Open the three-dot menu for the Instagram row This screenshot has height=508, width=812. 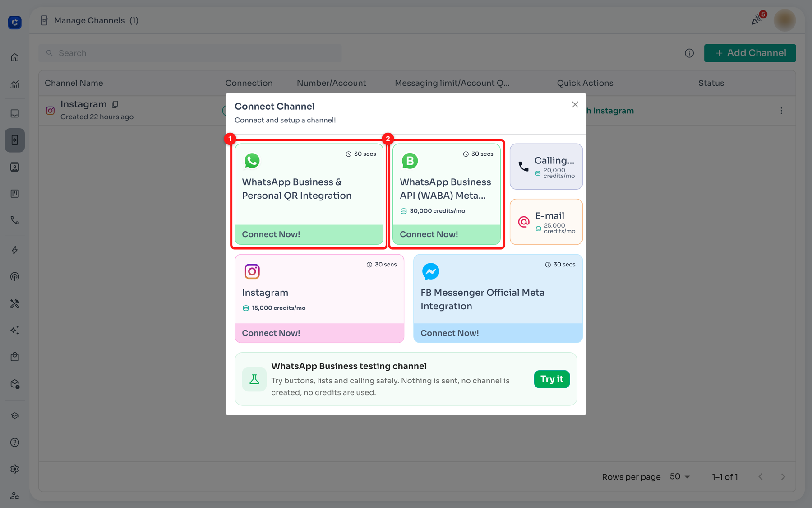click(781, 111)
